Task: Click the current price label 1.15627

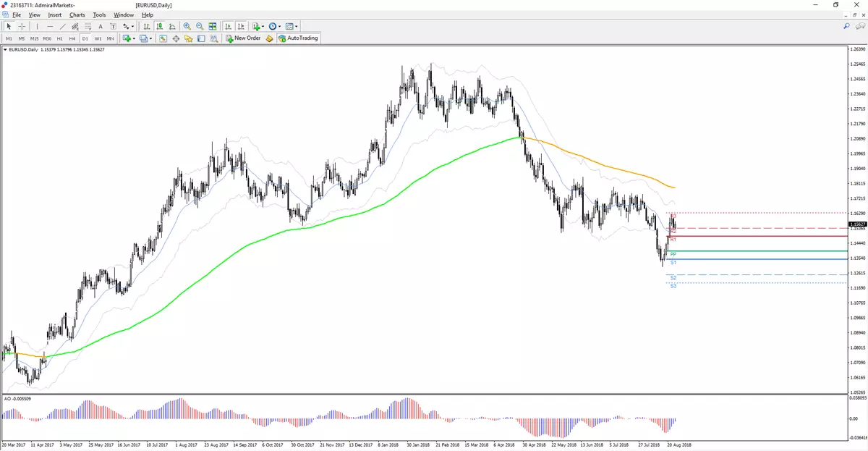Action: coord(856,224)
